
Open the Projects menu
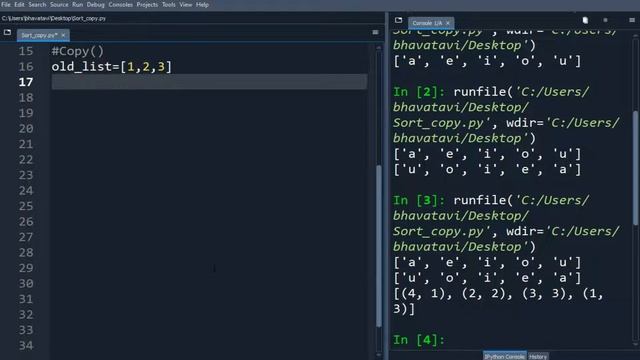pos(147,4)
